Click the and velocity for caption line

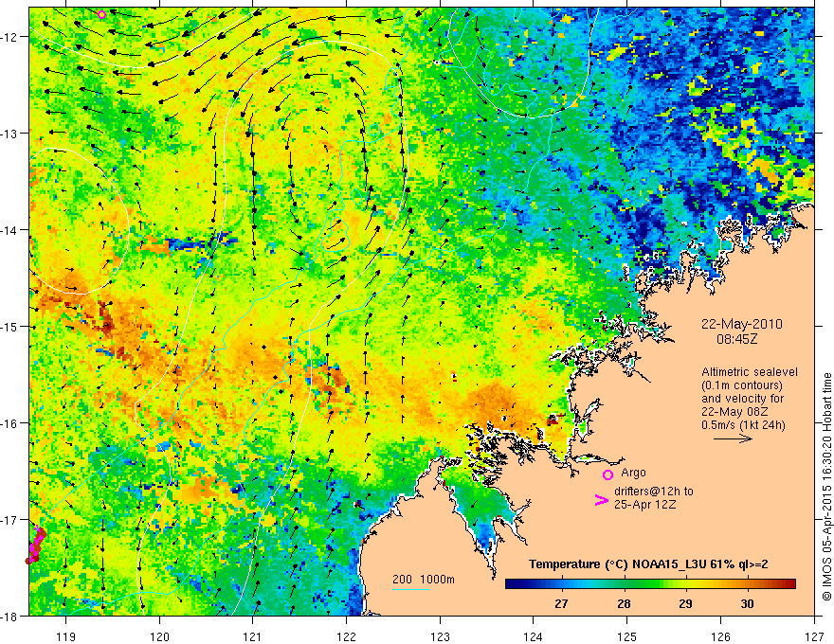pyautogui.click(x=742, y=399)
